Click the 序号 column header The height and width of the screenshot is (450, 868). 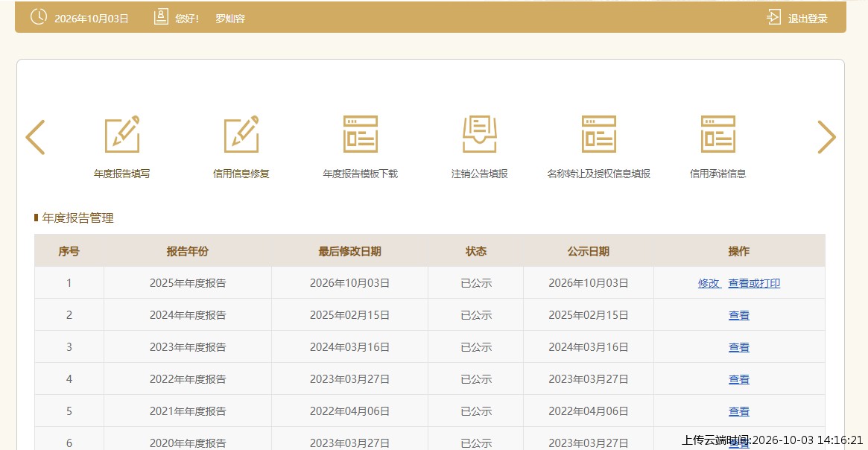pos(69,251)
